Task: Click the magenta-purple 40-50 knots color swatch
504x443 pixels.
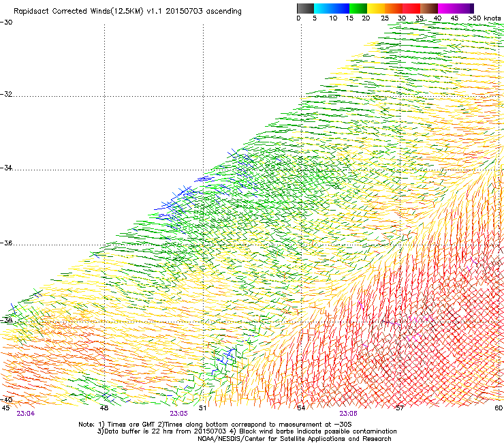Action: point(456,8)
